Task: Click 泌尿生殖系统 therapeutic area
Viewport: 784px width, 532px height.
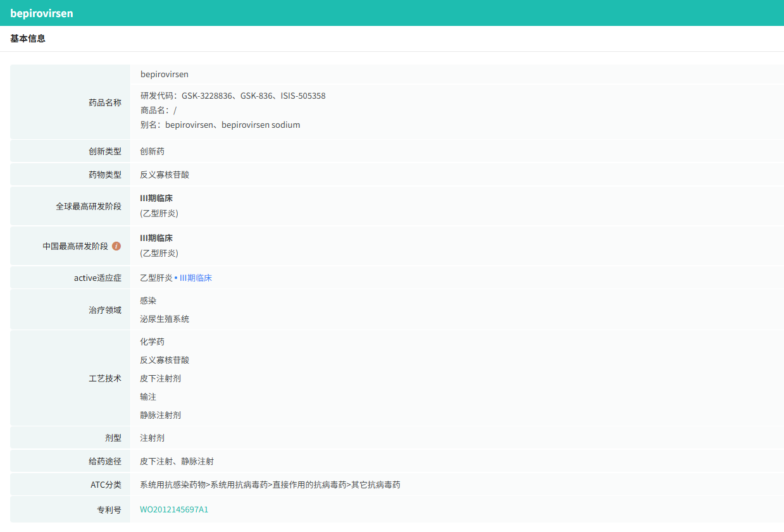Action: (165, 319)
